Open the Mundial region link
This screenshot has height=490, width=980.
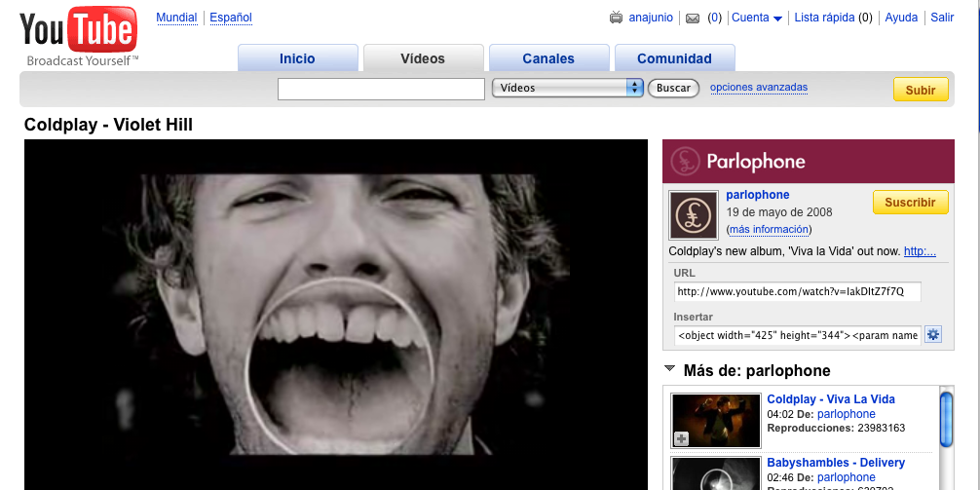176,18
